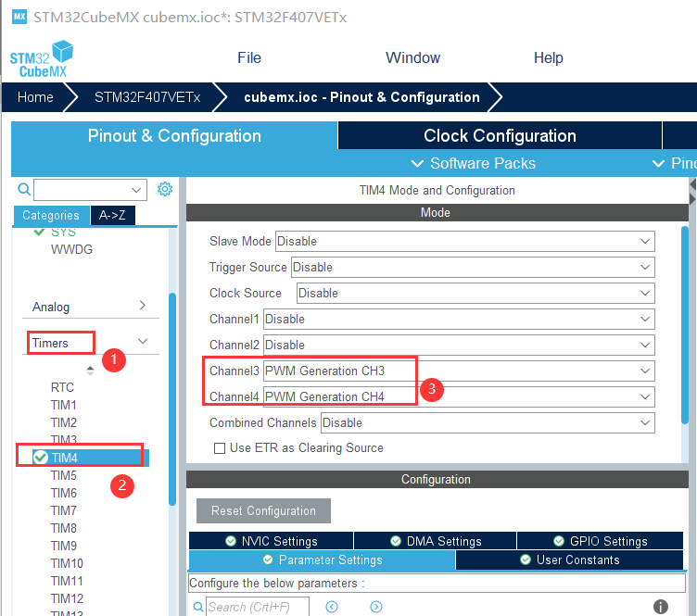Select TIM8 in the Timers list
The image size is (697, 616).
(x=64, y=528)
